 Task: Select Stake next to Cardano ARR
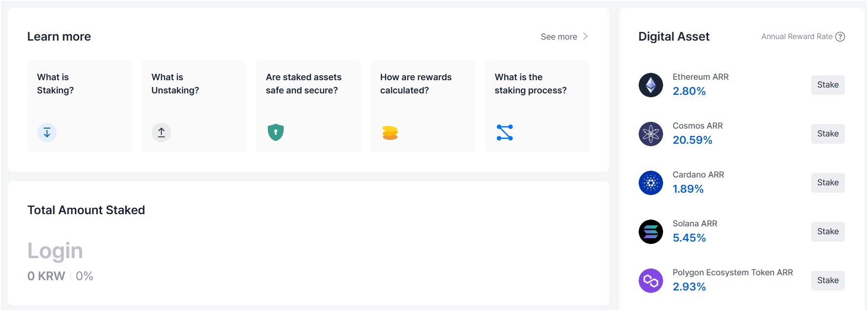(x=827, y=183)
